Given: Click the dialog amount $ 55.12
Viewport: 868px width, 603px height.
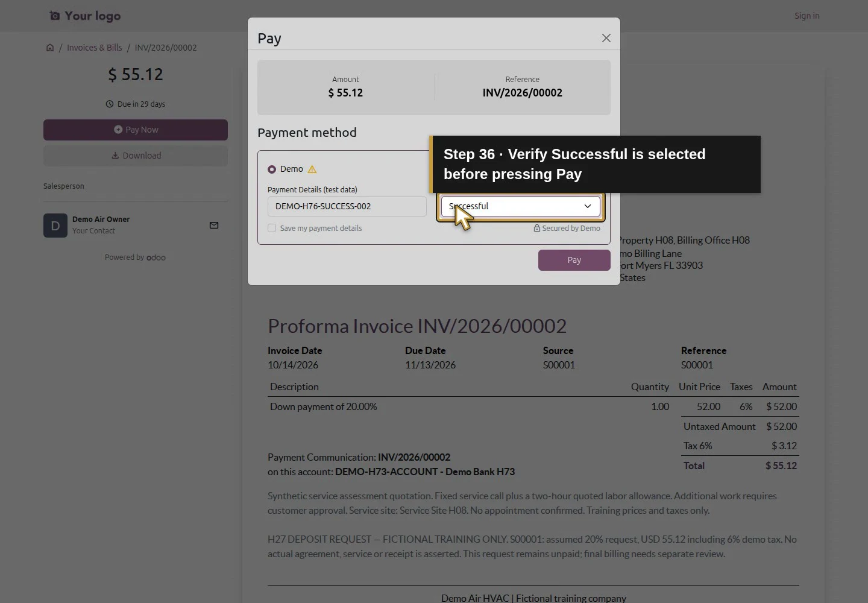Looking at the screenshot, I should pyautogui.click(x=345, y=93).
